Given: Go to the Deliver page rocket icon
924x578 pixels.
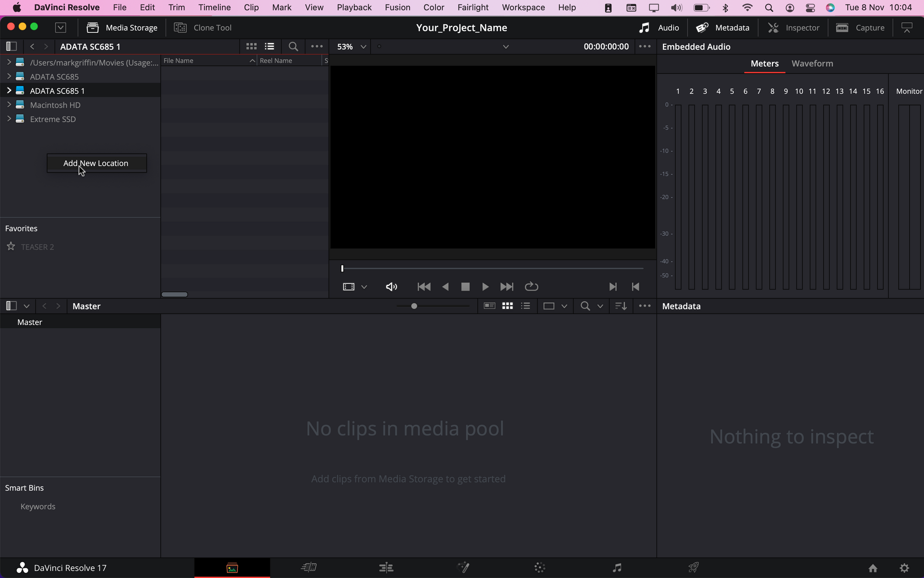Looking at the screenshot, I should [x=693, y=567].
